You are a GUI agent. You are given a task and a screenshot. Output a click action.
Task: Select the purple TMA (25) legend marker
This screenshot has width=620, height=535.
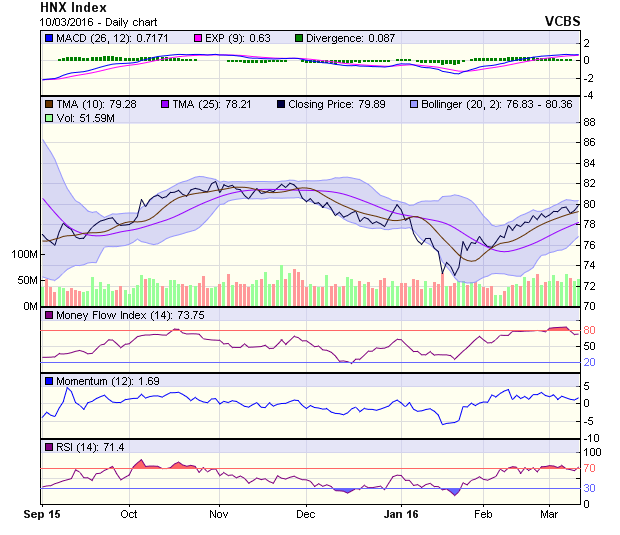tap(166, 103)
